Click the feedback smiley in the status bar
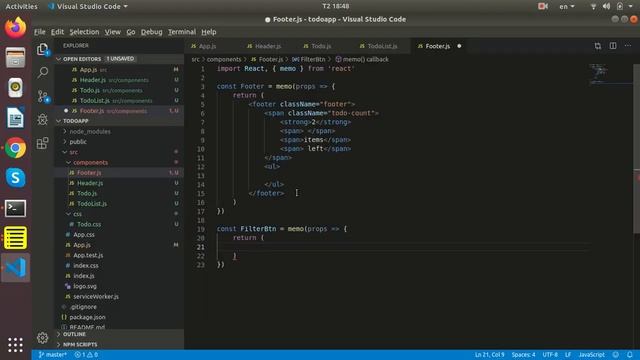 pyautogui.click(x=616, y=355)
